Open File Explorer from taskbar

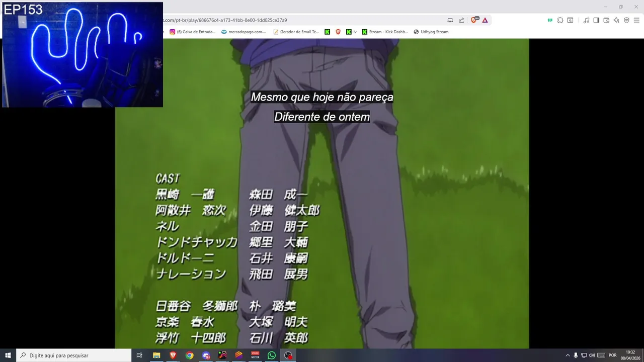[156, 355]
